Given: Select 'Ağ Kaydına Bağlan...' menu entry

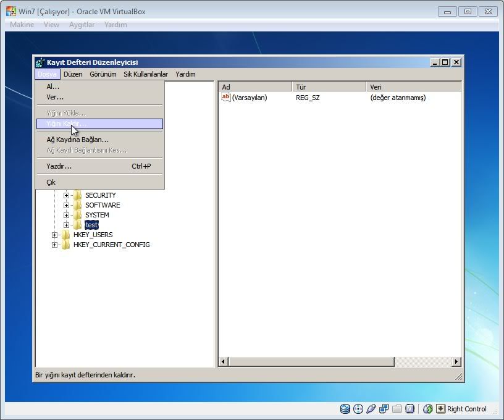Looking at the screenshot, I should point(78,140).
